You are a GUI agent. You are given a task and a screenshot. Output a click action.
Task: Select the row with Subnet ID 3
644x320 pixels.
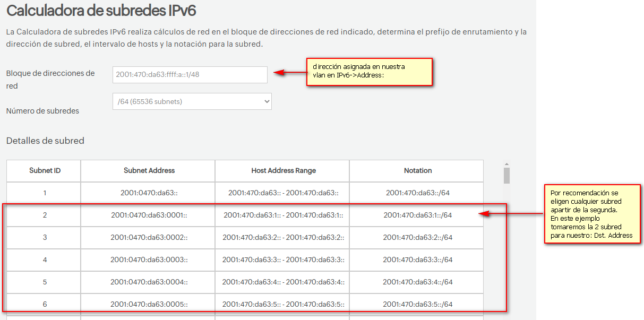coord(45,237)
